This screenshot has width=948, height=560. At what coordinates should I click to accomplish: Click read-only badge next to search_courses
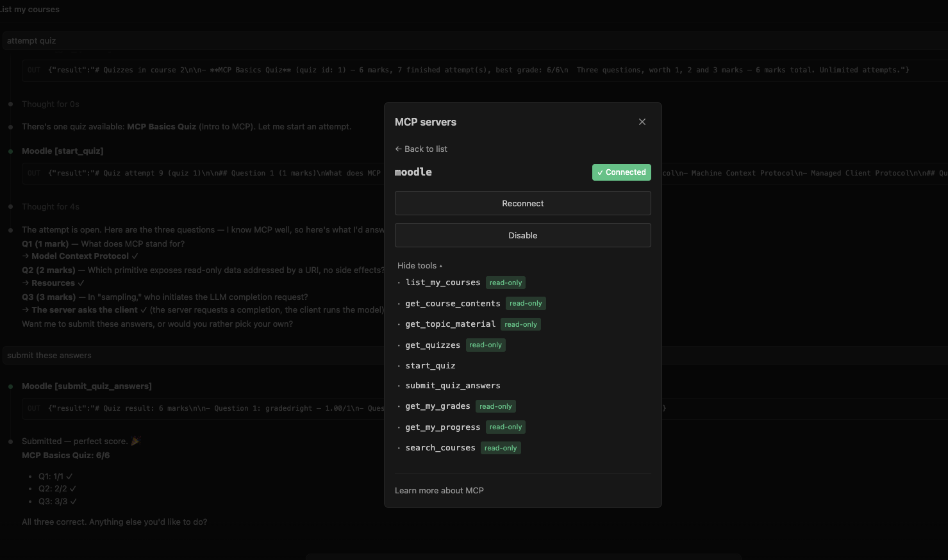click(x=501, y=448)
